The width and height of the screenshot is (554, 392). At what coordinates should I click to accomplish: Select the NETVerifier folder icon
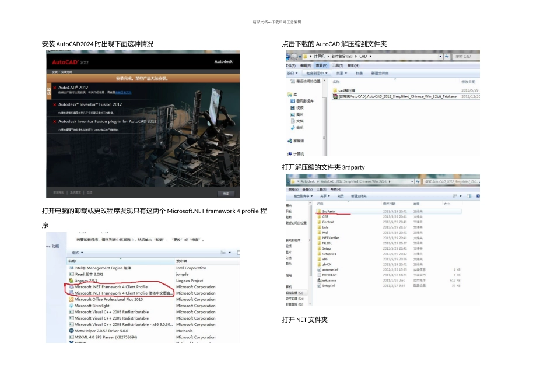pos(319,238)
